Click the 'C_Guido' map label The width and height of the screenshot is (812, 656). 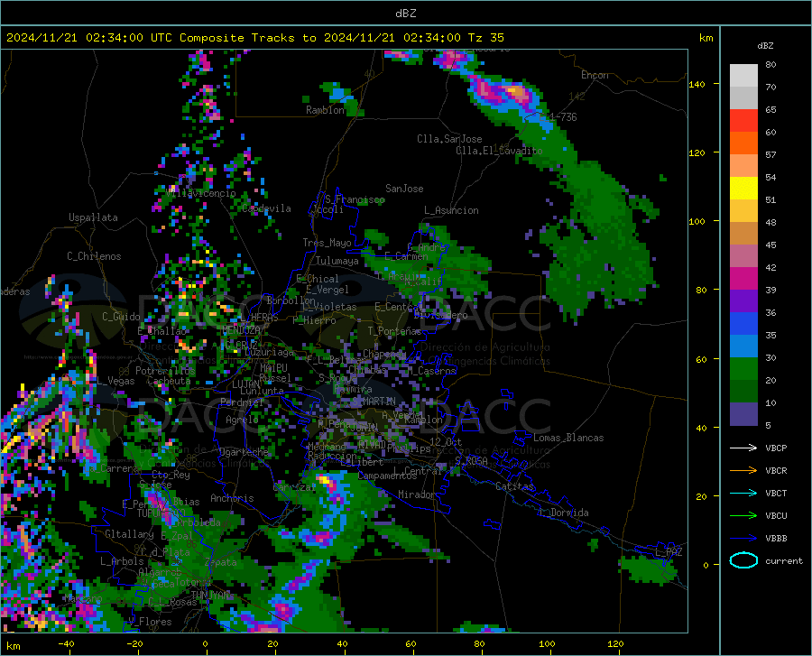click(121, 317)
